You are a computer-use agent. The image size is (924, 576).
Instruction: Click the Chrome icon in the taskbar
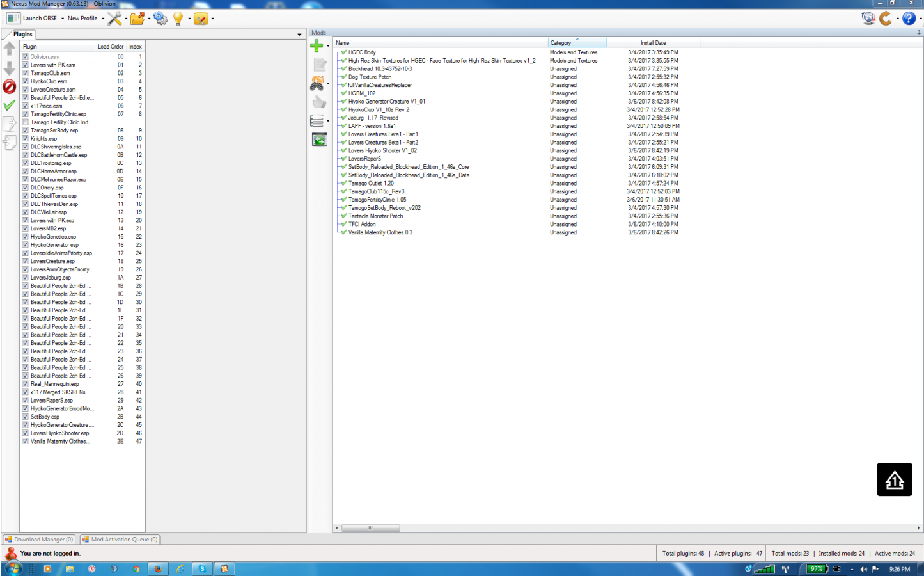pos(136,568)
